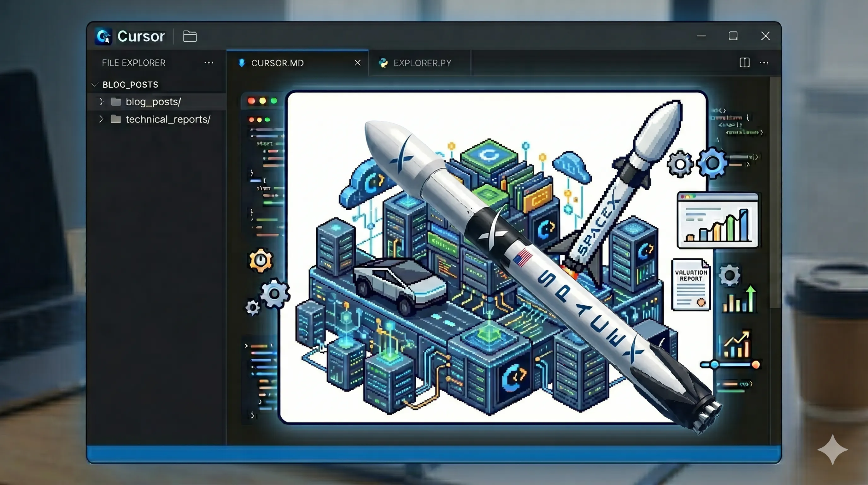This screenshot has height=485, width=868.
Task: Expand the technical_reports/ folder chevron
Action: (101, 119)
